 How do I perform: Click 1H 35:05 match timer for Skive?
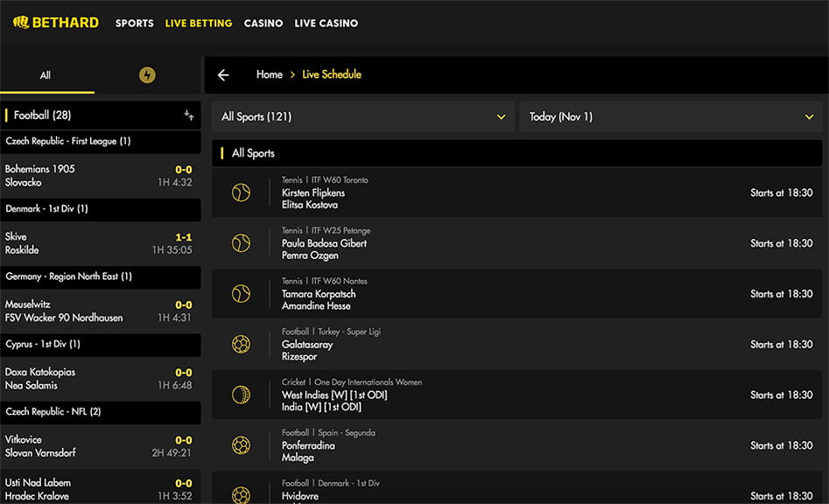172,250
